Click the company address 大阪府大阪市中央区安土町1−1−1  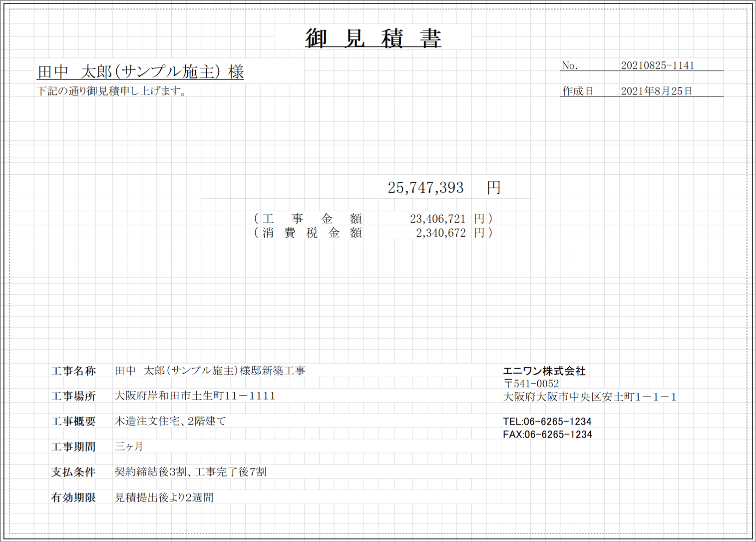[589, 397]
